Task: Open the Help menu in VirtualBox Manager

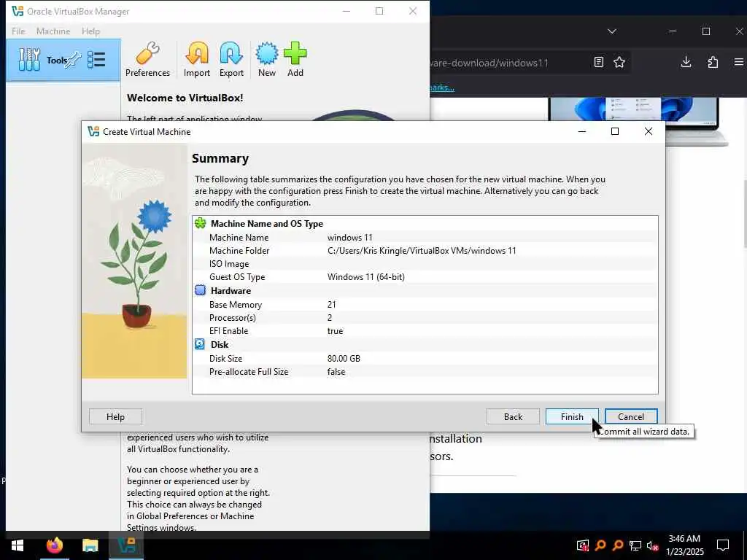Action: pos(90,31)
